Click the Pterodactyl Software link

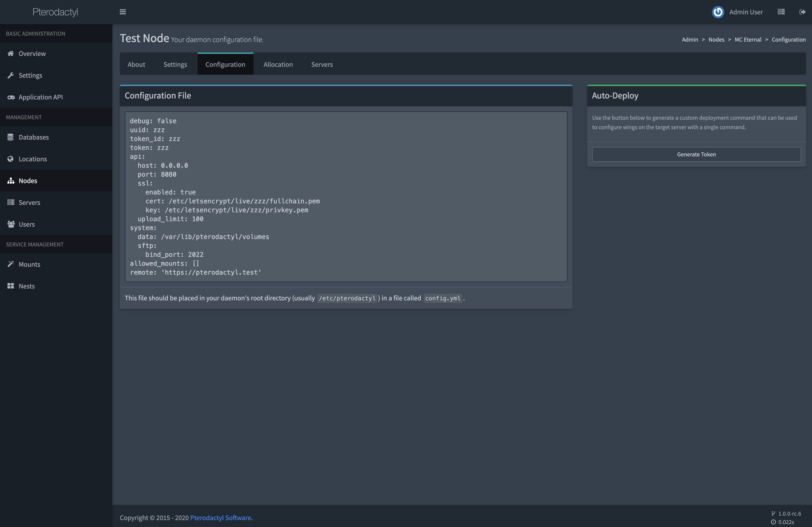(x=220, y=518)
